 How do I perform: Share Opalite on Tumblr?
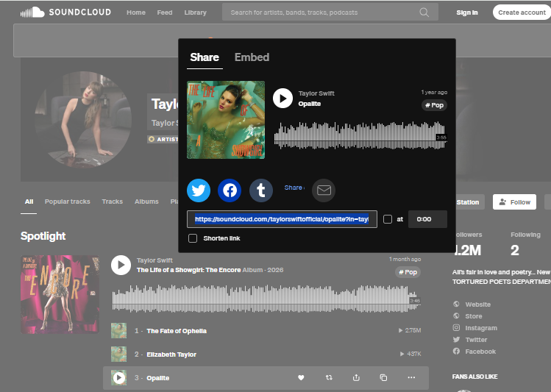(261, 190)
